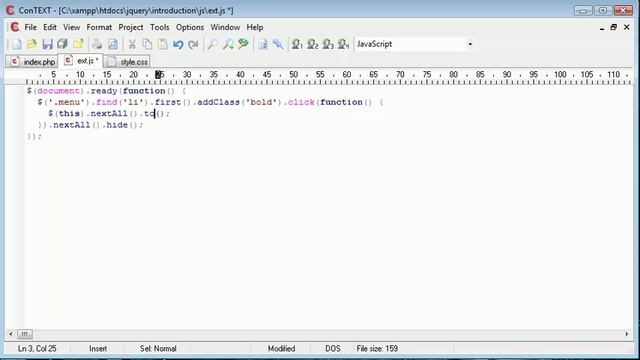This screenshot has width=640, height=360.
Task: Click the word wrap toolbar icon
Action: (263, 44)
